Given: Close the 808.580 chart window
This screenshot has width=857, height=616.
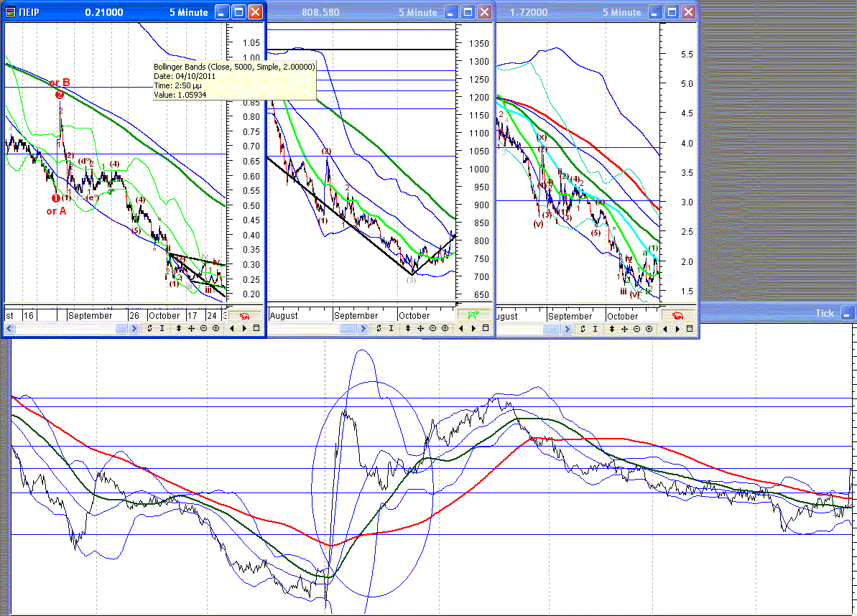Looking at the screenshot, I should tap(484, 12).
